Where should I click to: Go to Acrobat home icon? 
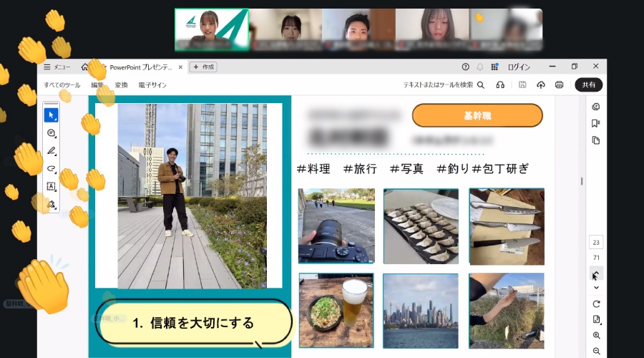tap(84, 67)
